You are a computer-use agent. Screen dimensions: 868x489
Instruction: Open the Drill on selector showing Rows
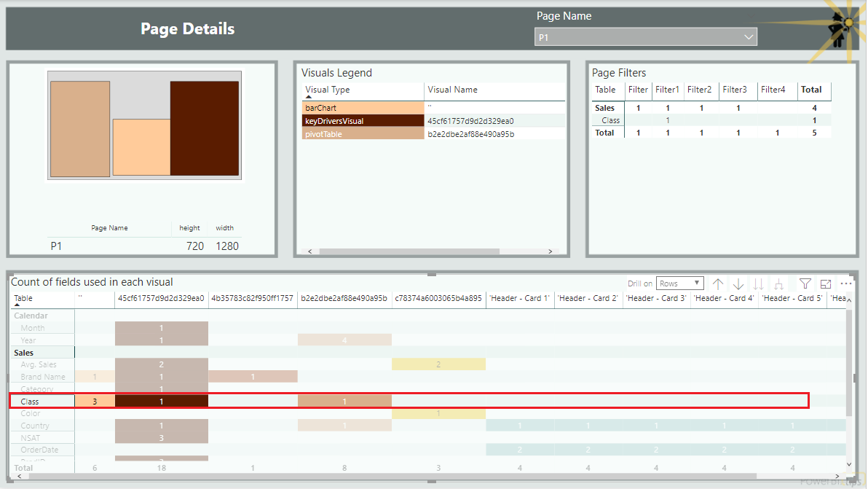pos(680,283)
